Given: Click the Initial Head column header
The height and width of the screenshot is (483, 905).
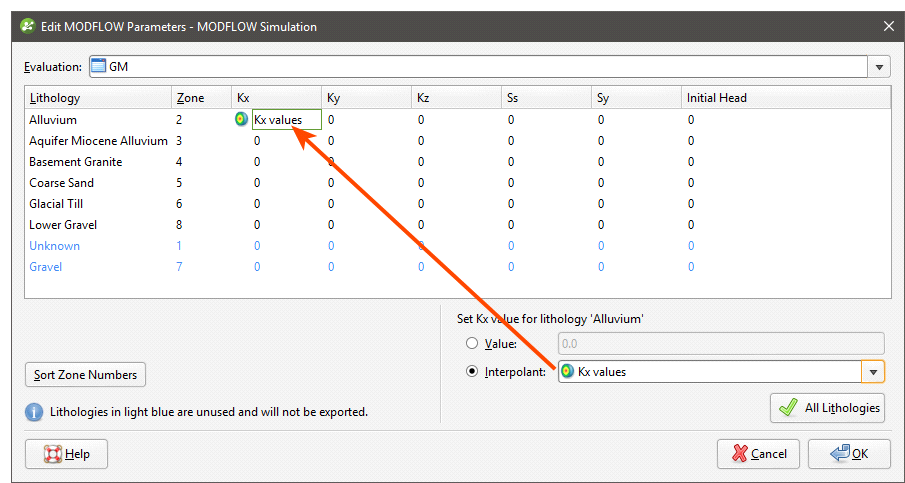Looking at the screenshot, I should 786,98.
